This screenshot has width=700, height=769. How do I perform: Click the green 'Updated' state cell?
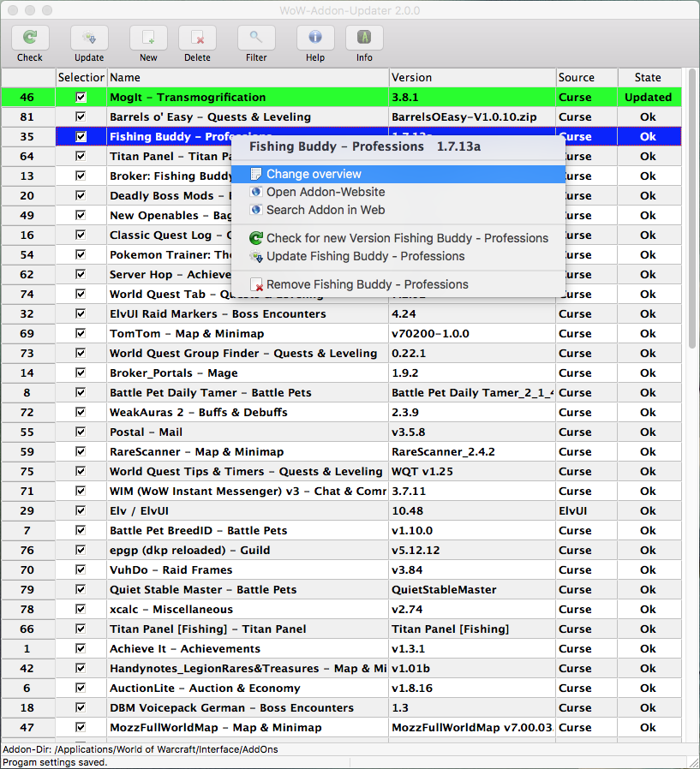point(649,97)
